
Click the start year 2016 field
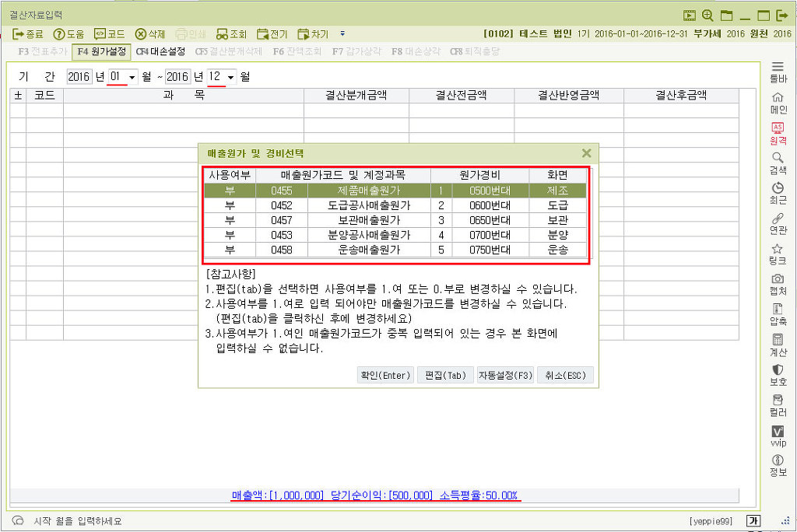click(x=79, y=77)
